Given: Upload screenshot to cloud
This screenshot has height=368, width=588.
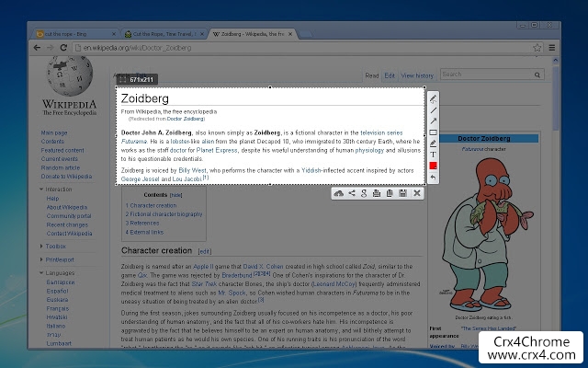Looking at the screenshot, I should pyautogui.click(x=339, y=193).
